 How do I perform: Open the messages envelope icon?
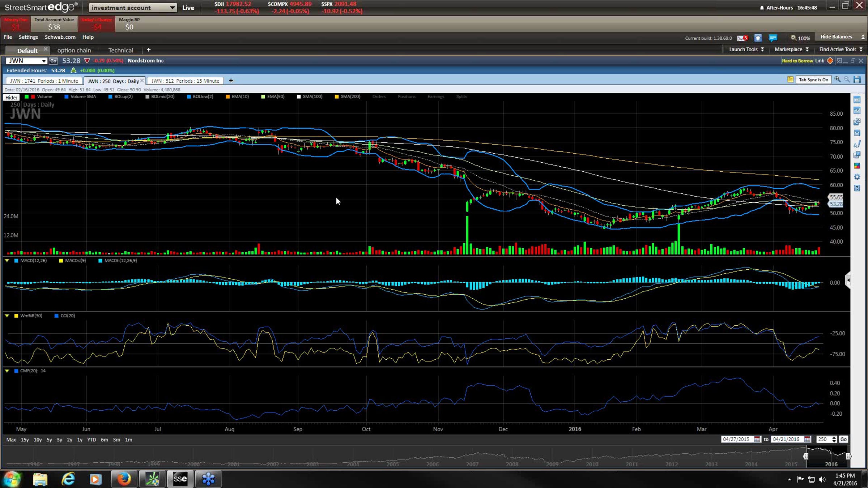(x=742, y=38)
